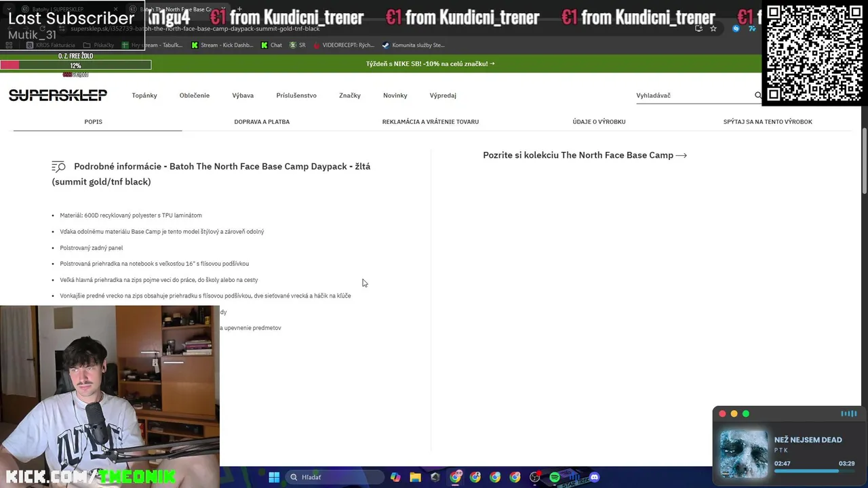The width and height of the screenshot is (868, 488).
Task: Click the red close dot on music widget
Action: (x=722, y=413)
